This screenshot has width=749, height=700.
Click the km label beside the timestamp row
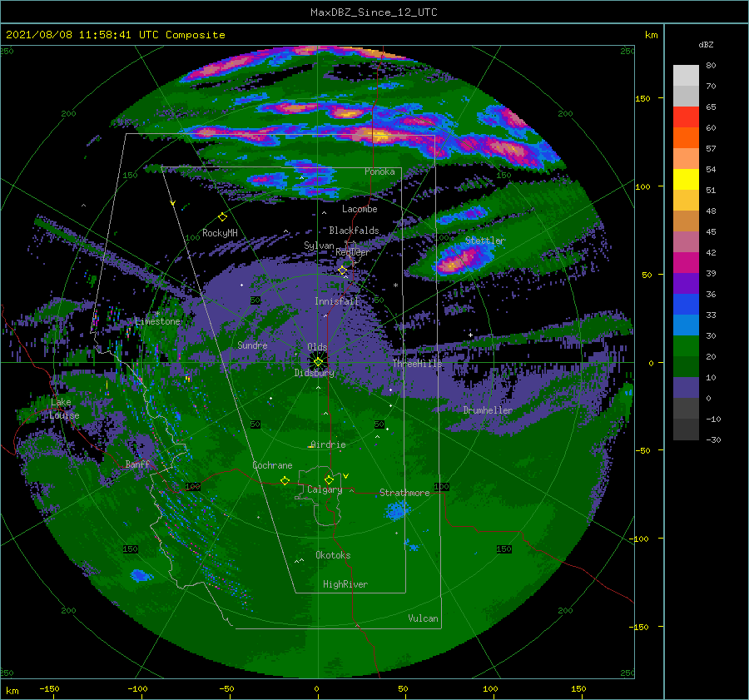pyautogui.click(x=651, y=35)
